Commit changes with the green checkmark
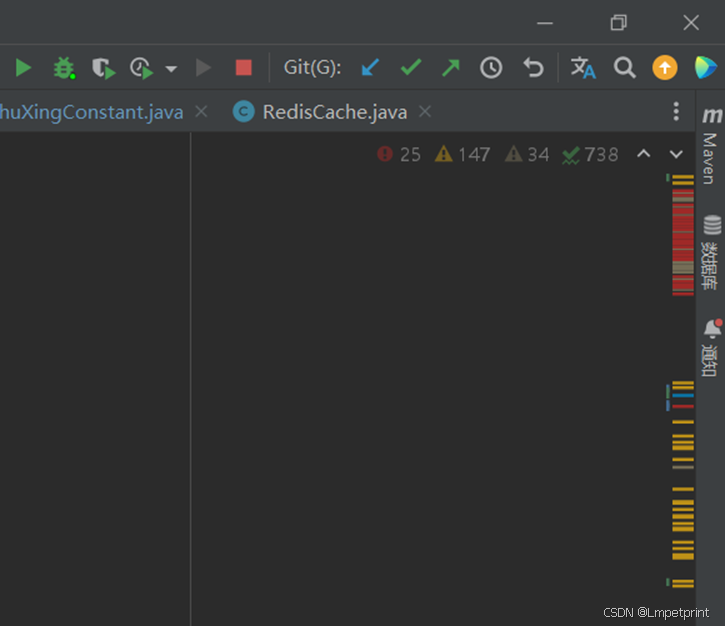Viewport: 725px width, 626px height. (x=411, y=68)
